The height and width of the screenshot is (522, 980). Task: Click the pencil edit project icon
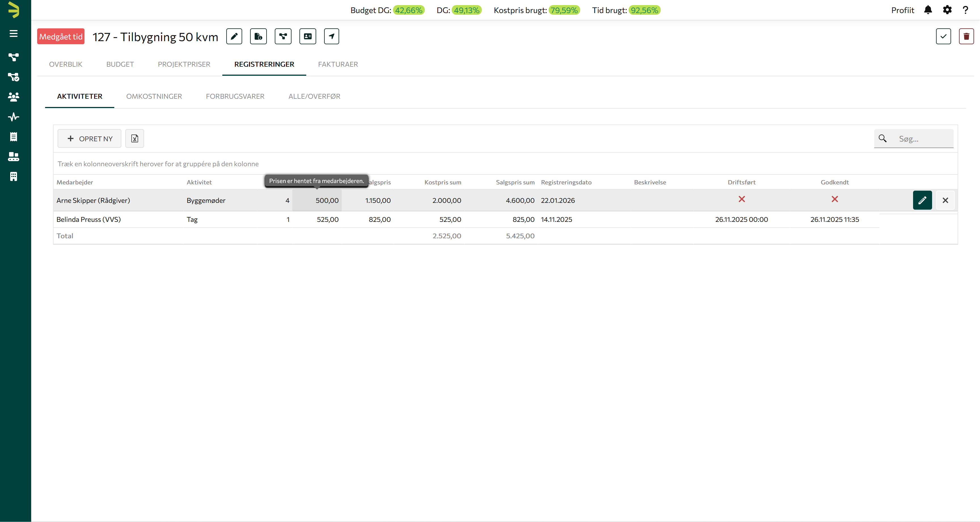(x=234, y=37)
